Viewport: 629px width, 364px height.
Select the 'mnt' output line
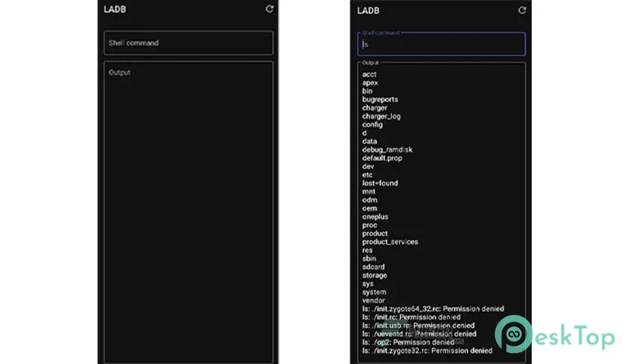coord(369,192)
